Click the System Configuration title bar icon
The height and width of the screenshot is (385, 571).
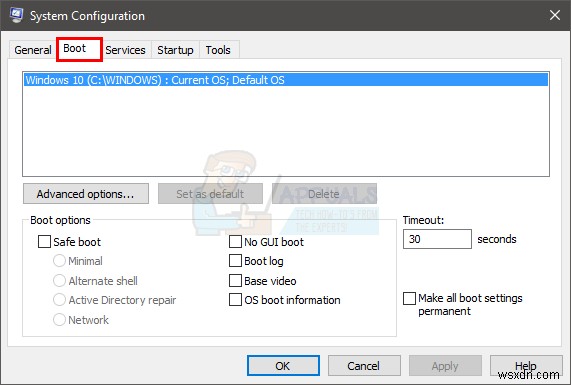coord(16,15)
